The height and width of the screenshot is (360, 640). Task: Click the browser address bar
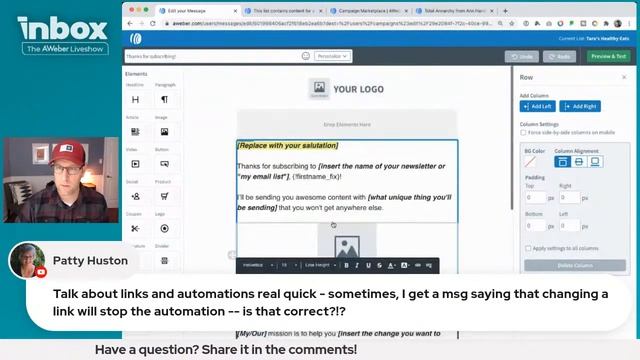coord(331,24)
